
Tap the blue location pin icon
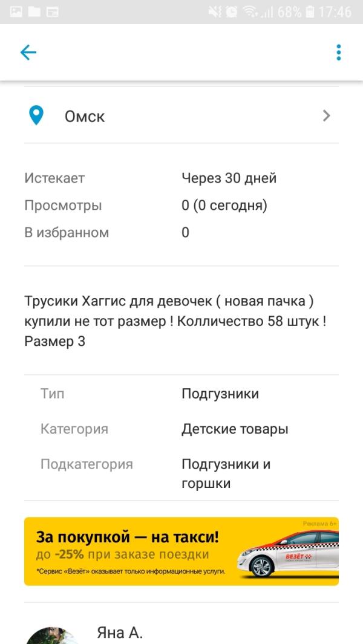click(x=36, y=115)
